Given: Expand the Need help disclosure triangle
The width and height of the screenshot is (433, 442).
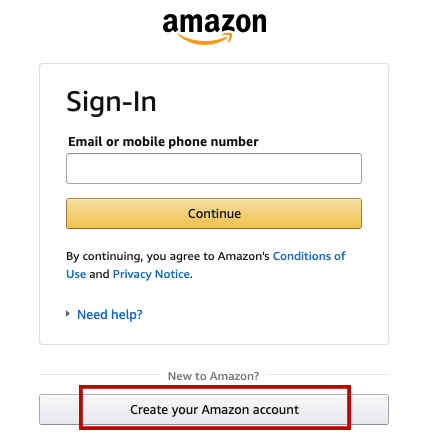Looking at the screenshot, I should coord(68,314).
